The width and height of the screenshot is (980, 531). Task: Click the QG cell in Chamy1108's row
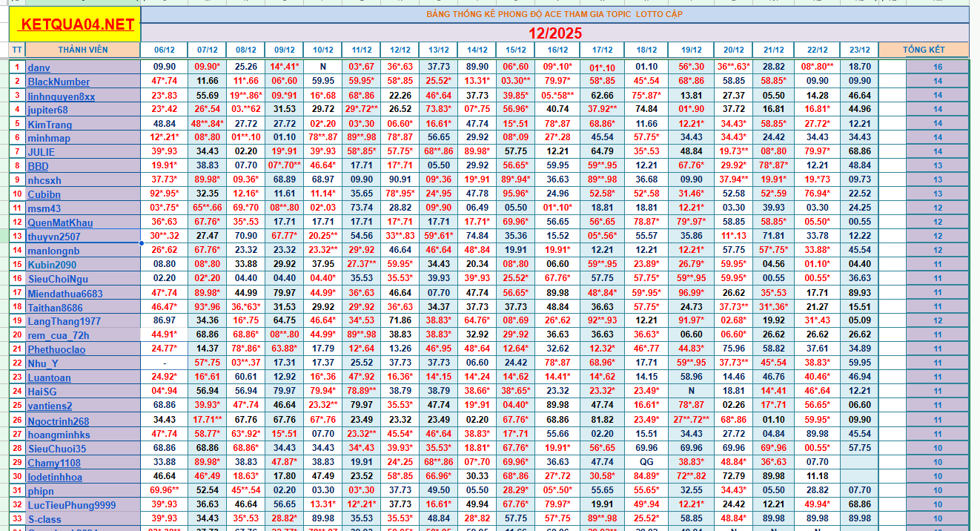tap(646, 462)
